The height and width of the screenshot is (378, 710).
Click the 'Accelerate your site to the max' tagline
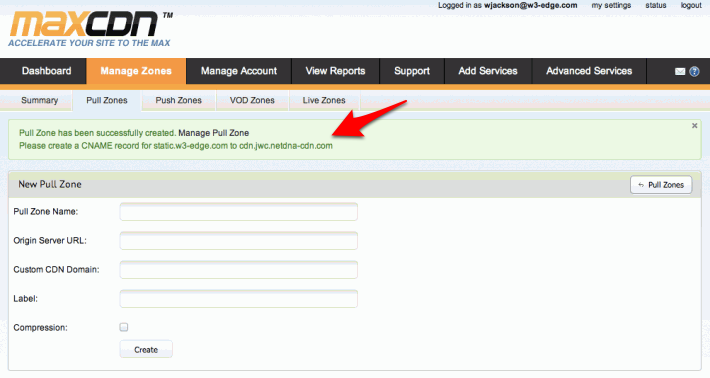click(89, 43)
